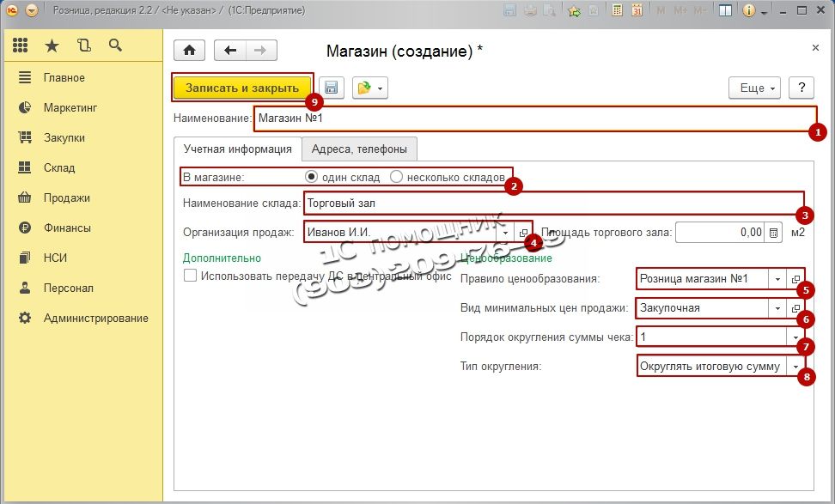Screen dimensions: 835x504
Task: Open the calculator icon next to trading floor area
Action: click(x=773, y=232)
